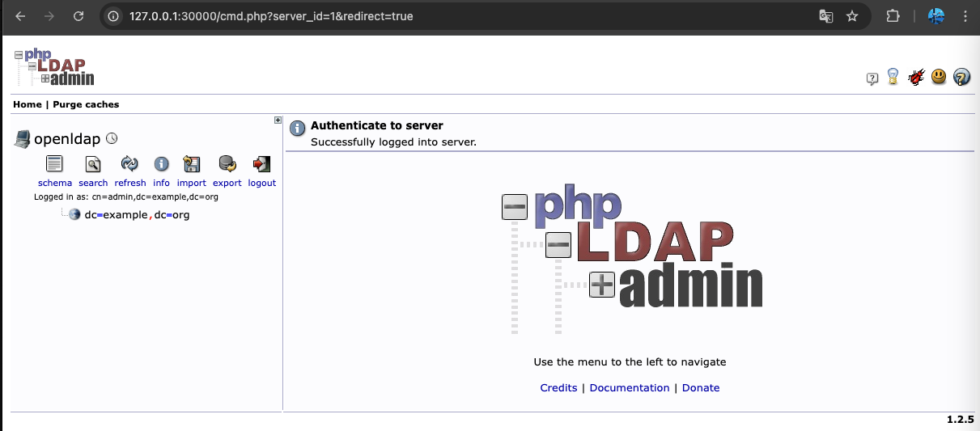Open the forum speech-bubble question icon
The height and width of the screenshot is (431, 980).
tap(872, 78)
